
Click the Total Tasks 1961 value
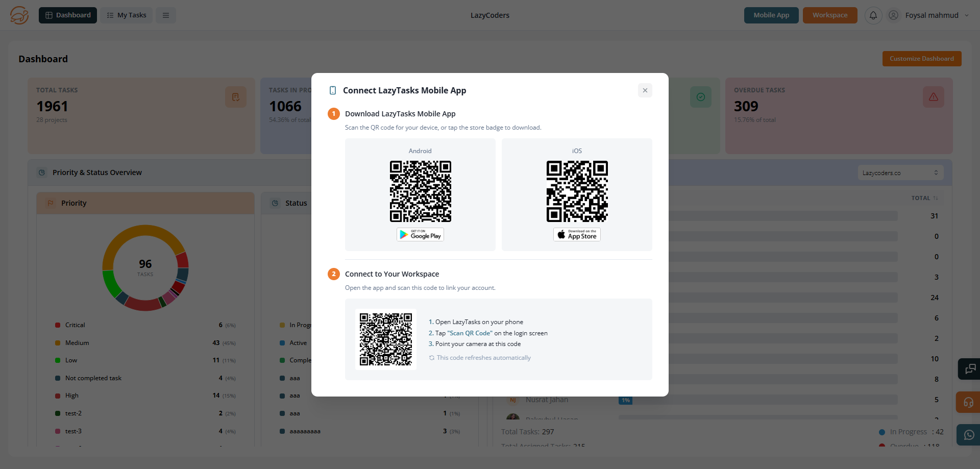coord(52,106)
